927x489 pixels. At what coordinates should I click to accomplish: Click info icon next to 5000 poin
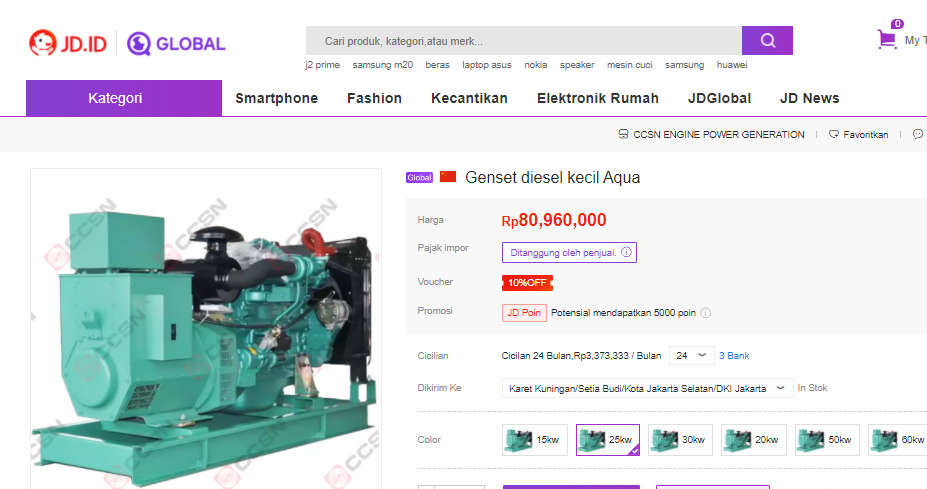[x=705, y=313]
